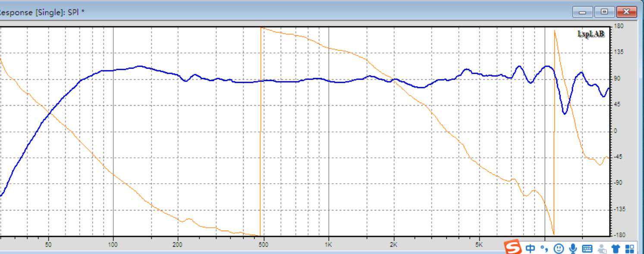Maximize the SPL response window

(x=604, y=12)
